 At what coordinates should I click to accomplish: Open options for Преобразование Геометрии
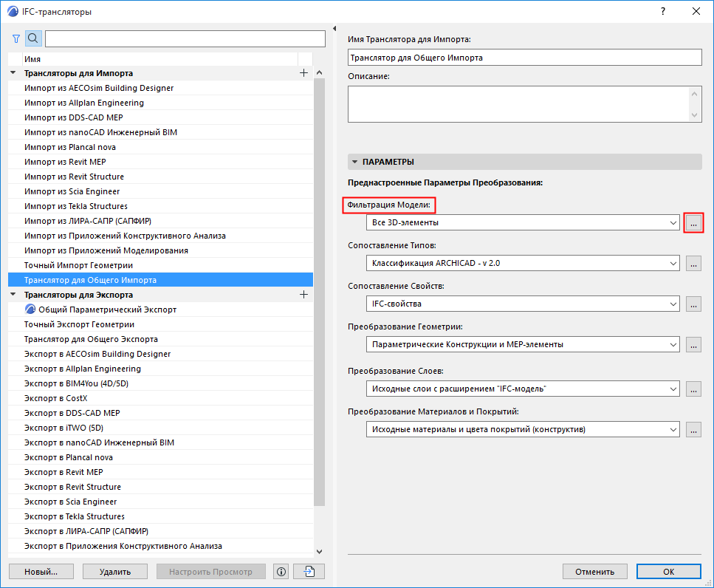693,344
